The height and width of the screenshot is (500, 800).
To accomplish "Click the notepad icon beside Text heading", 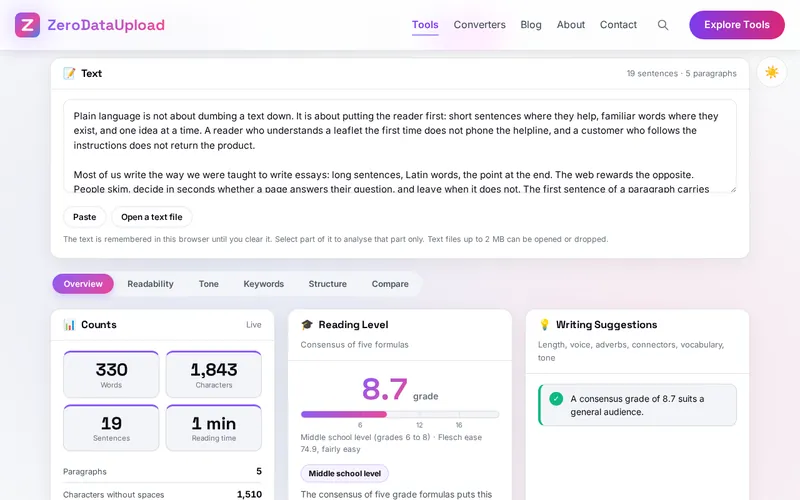I will pos(69,73).
